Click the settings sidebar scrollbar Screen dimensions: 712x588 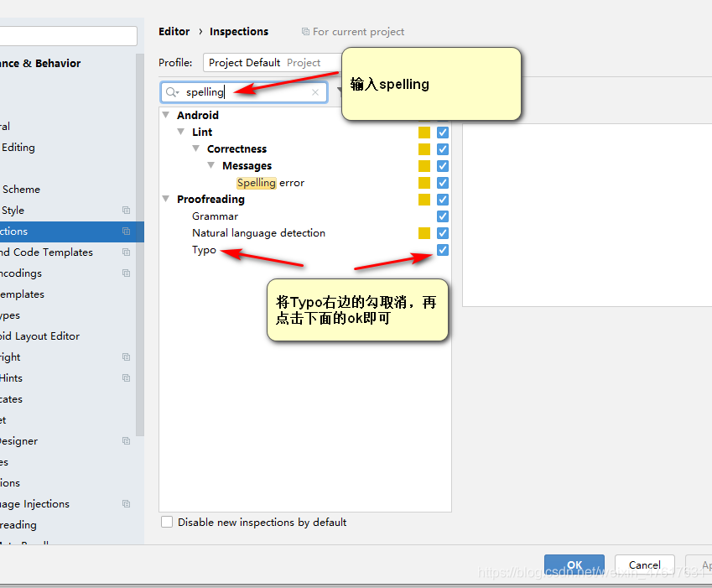click(x=140, y=245)
